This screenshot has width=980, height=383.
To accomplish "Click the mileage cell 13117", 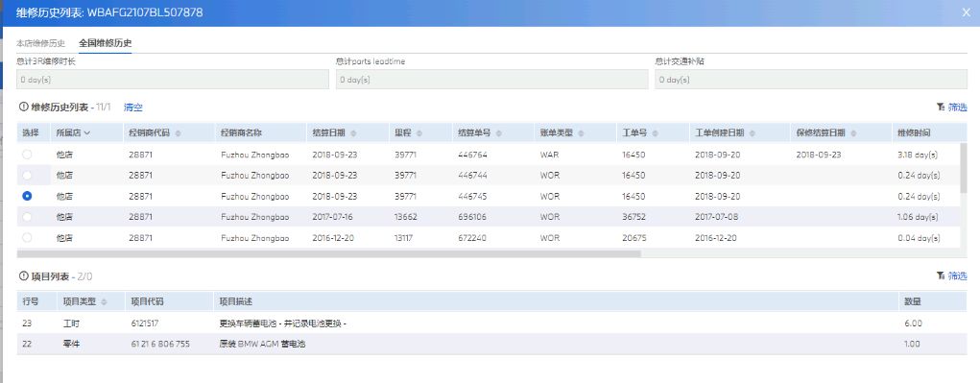I will (404, 237).
